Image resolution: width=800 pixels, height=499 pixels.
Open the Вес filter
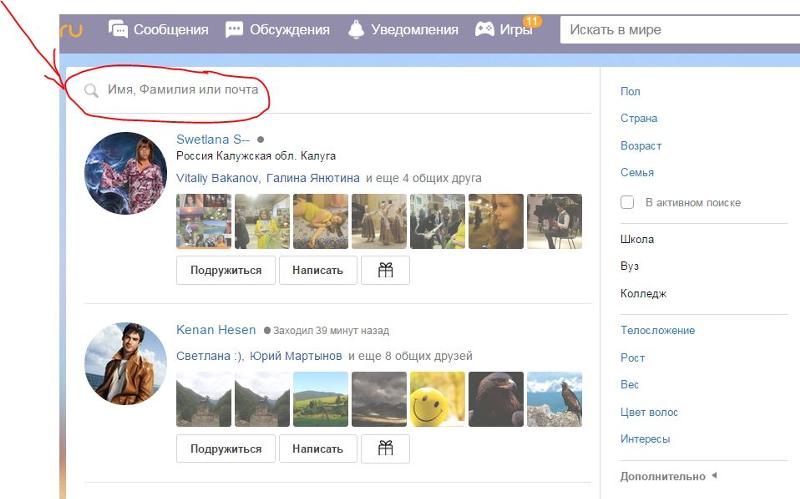coord(630,385)
